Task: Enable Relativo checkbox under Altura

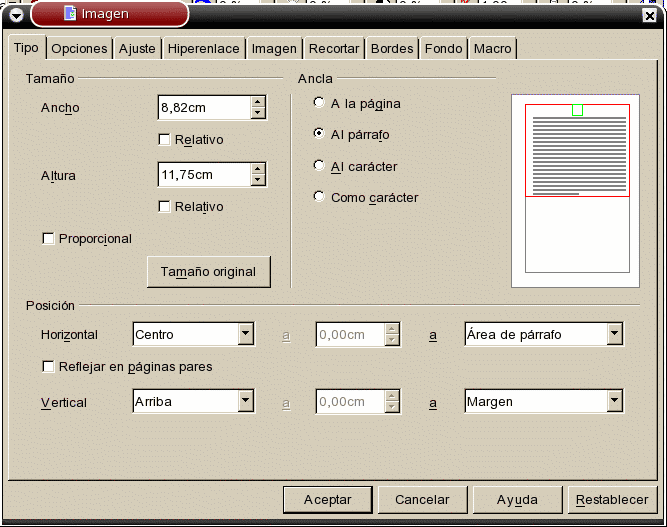Action: (165, 207)
